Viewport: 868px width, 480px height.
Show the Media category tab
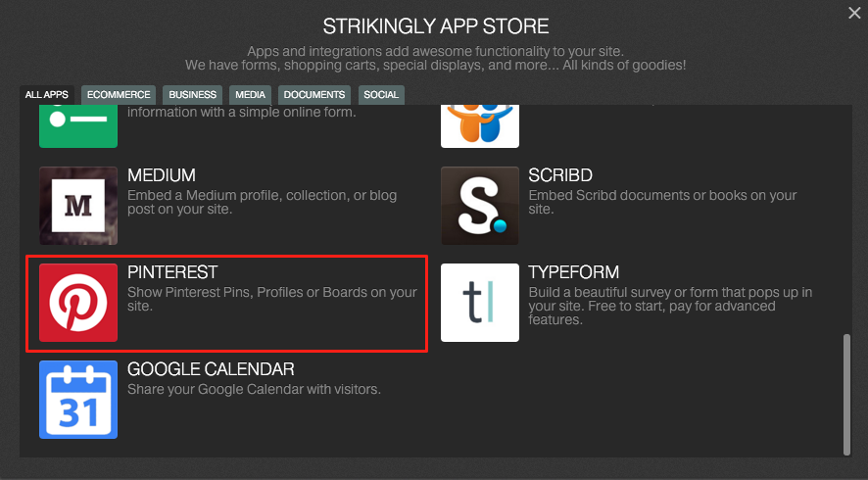pos(250,95)
